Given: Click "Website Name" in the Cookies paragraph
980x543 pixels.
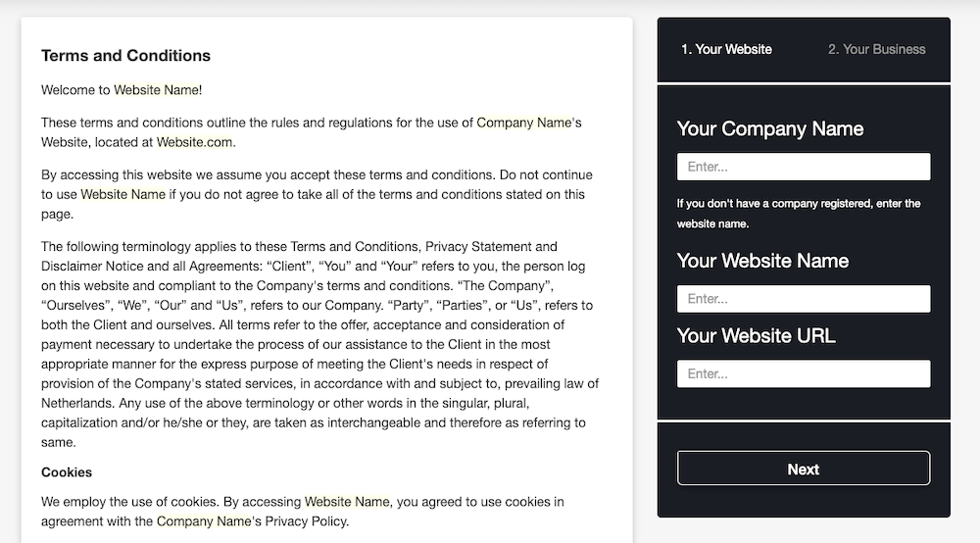Looking at the screenshot, I should tap(347, 502).
